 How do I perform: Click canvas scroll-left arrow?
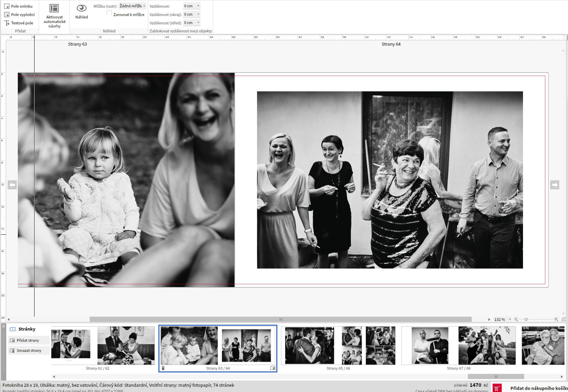click(x=9, y=319)
